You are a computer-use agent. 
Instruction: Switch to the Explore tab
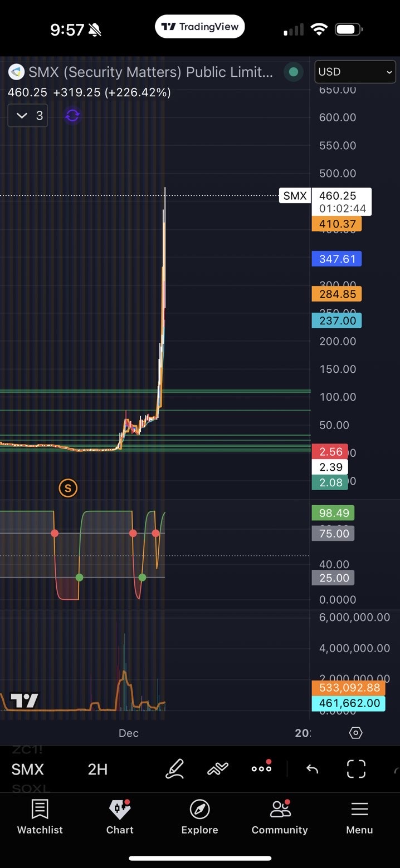pos(199,816)
